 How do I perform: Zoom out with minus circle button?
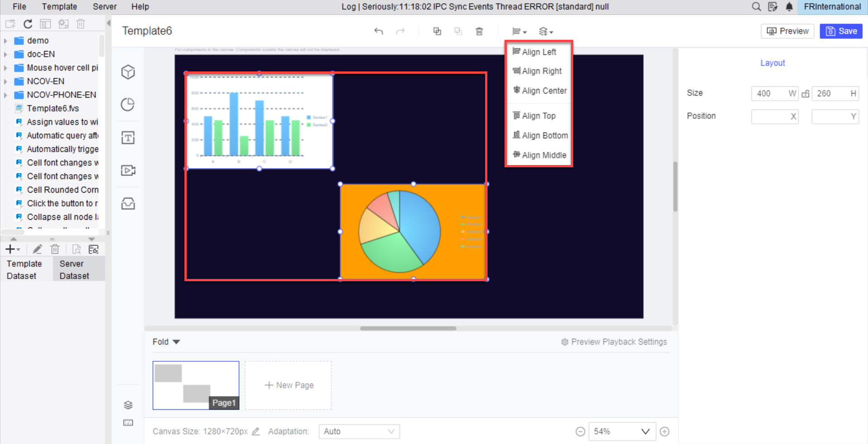coord(580,431)
